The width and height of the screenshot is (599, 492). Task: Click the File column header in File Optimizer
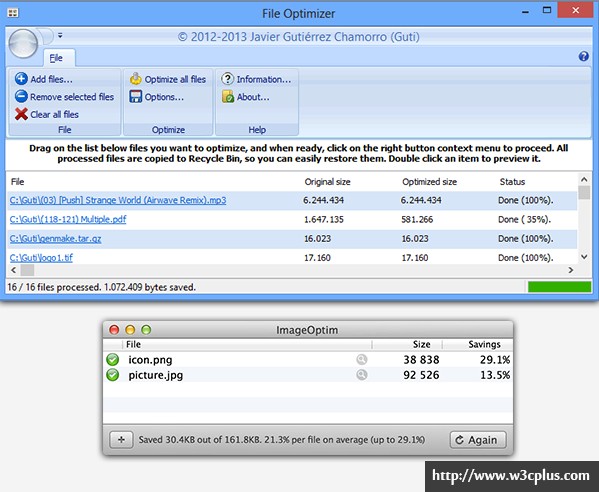18,182
